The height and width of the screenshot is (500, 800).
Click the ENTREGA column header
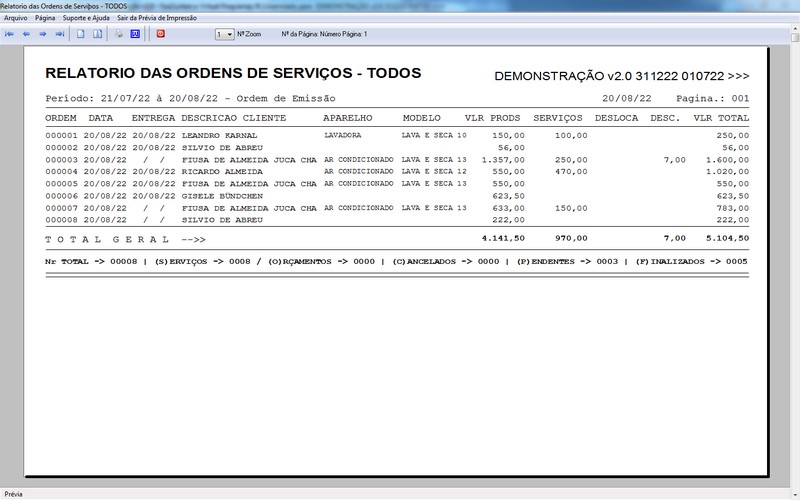pos(153,118)
